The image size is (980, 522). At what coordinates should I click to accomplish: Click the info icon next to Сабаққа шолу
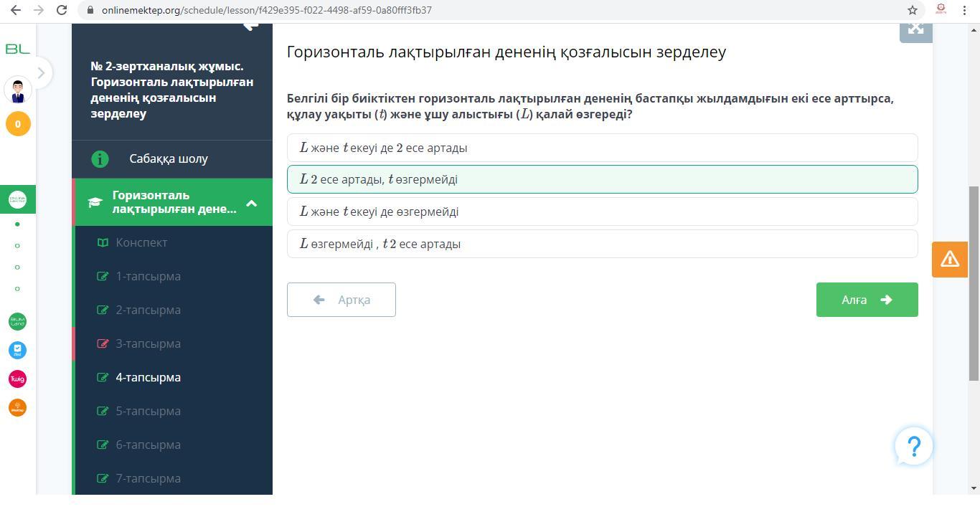tap(100, 159)
